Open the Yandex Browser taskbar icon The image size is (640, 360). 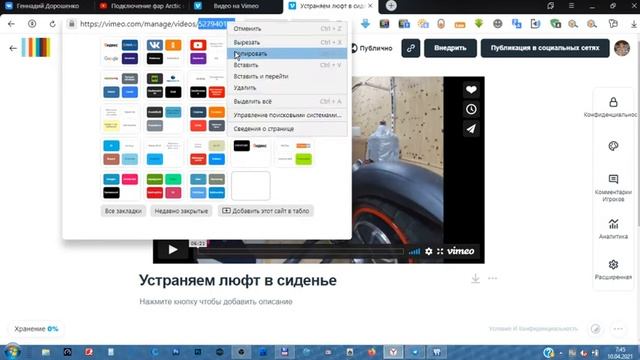(393, 352)
